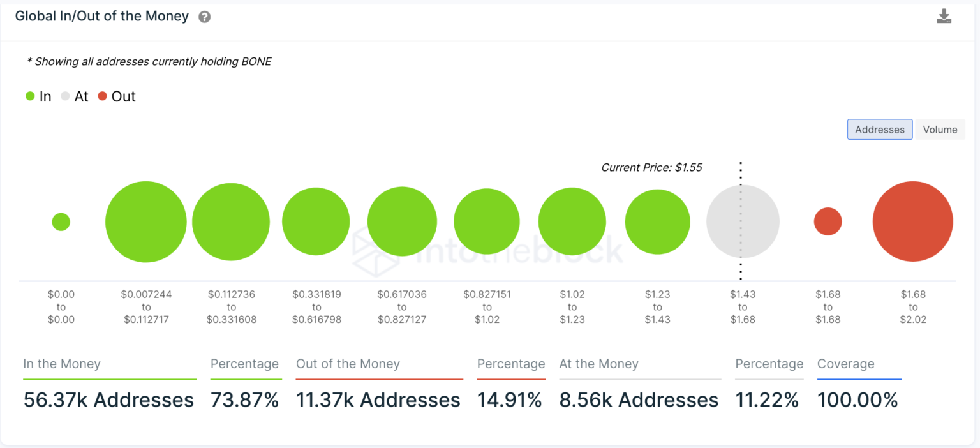Viewport: 980px width, 448px height.
Task: Toggle the green In legend item
Action: [x=38, y=96]
